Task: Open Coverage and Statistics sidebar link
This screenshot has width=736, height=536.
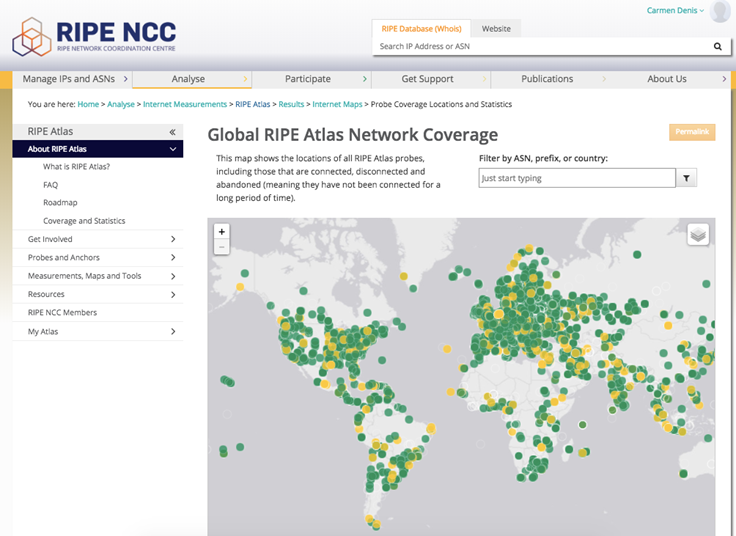Action: tap(84, 221)
